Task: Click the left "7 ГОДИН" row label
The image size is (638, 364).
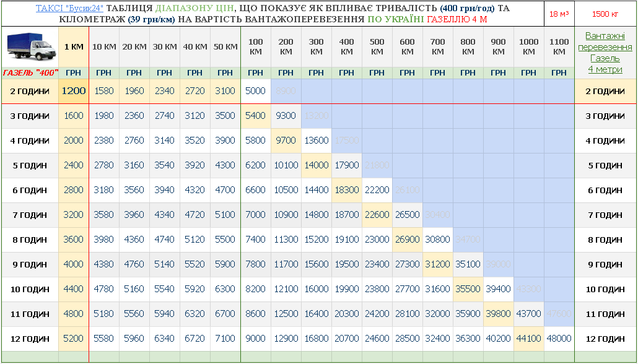Action: tap(30, 215)
